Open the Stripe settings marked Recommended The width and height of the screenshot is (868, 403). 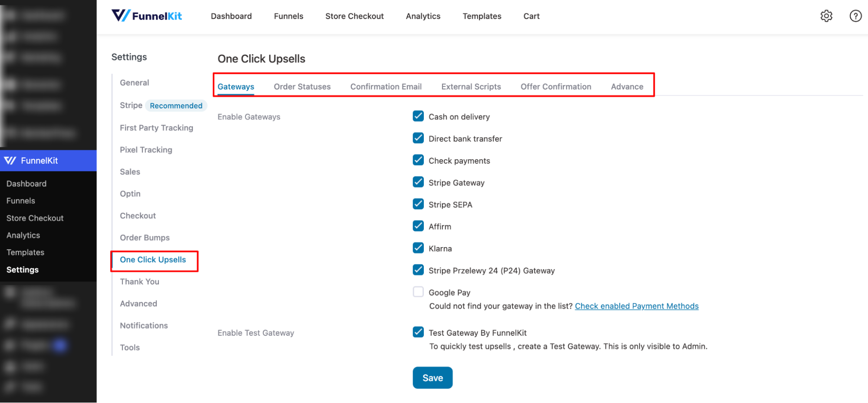coord(130,105)
